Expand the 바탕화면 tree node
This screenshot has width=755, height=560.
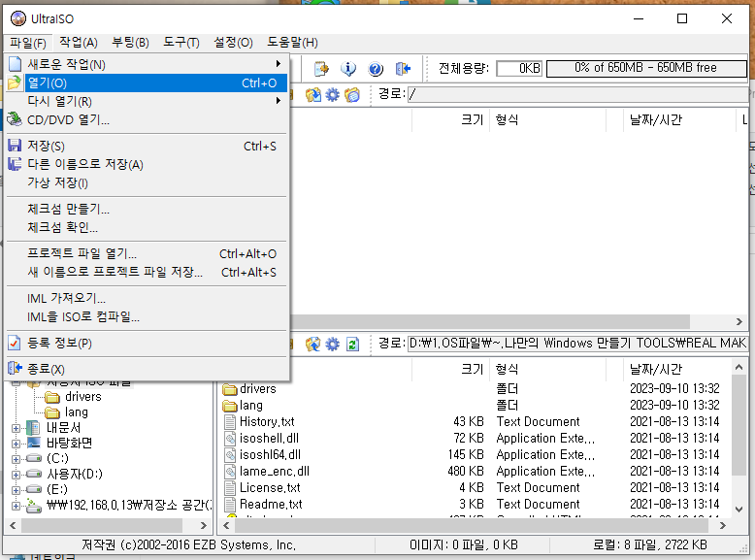click(16, 444)
